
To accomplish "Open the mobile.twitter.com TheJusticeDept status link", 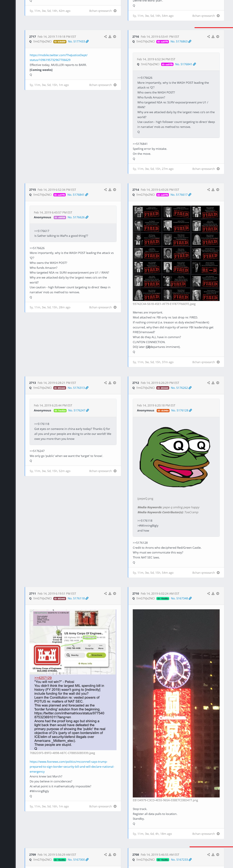I will 59,57.
